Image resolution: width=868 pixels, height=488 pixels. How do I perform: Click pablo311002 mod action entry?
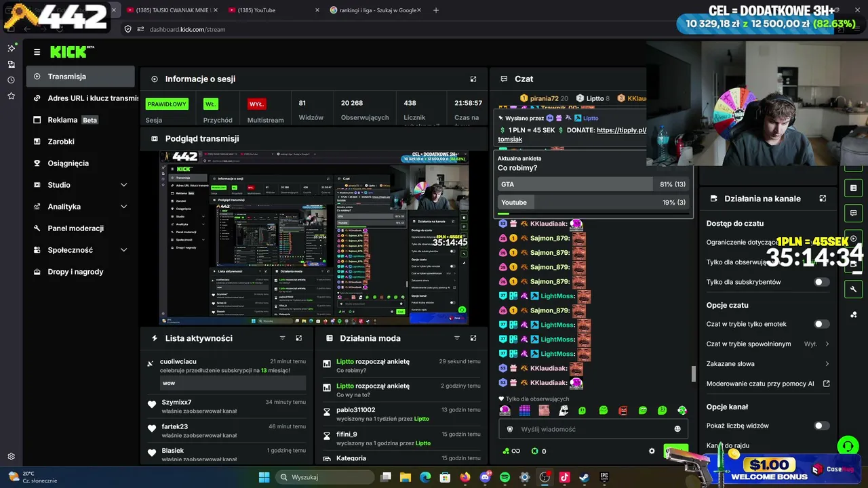point(403,414)
